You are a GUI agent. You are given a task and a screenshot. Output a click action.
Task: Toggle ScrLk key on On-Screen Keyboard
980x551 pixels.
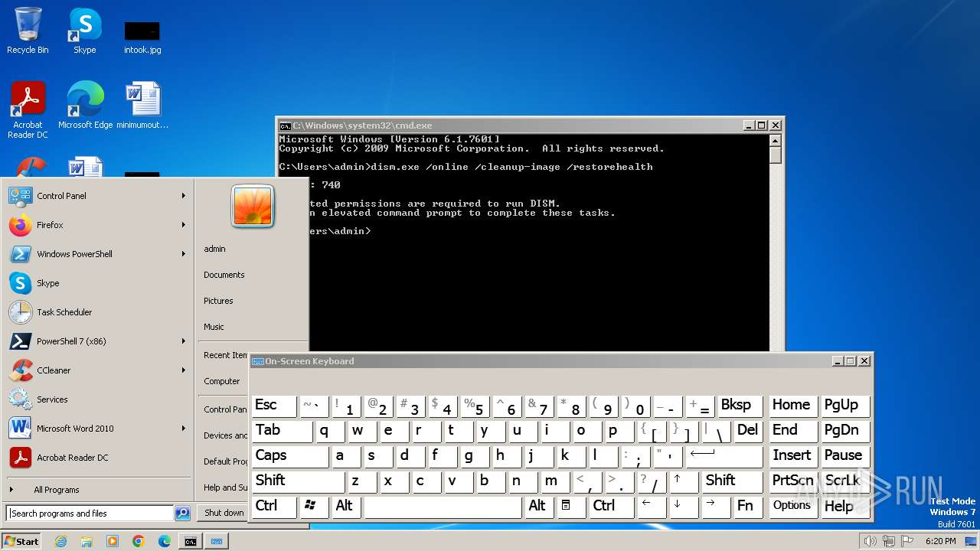pyautogui.click(x=845, y=481)
